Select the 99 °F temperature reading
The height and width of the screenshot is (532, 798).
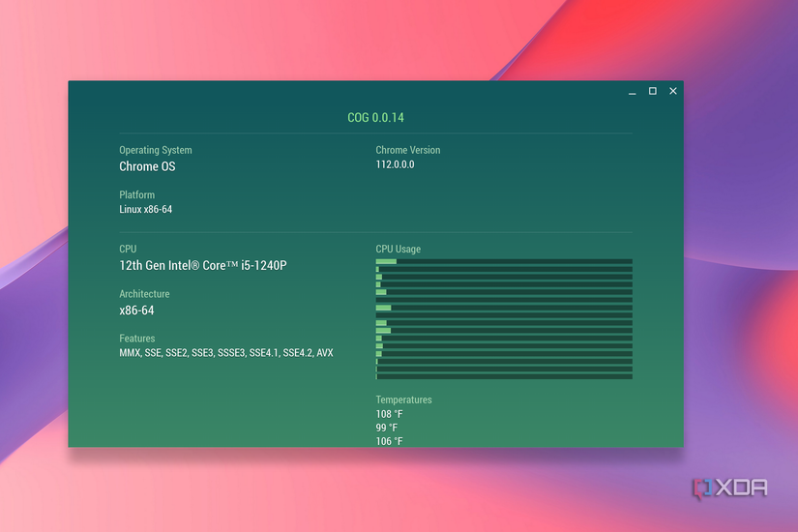pyautogui.click(x=387, y=428)
